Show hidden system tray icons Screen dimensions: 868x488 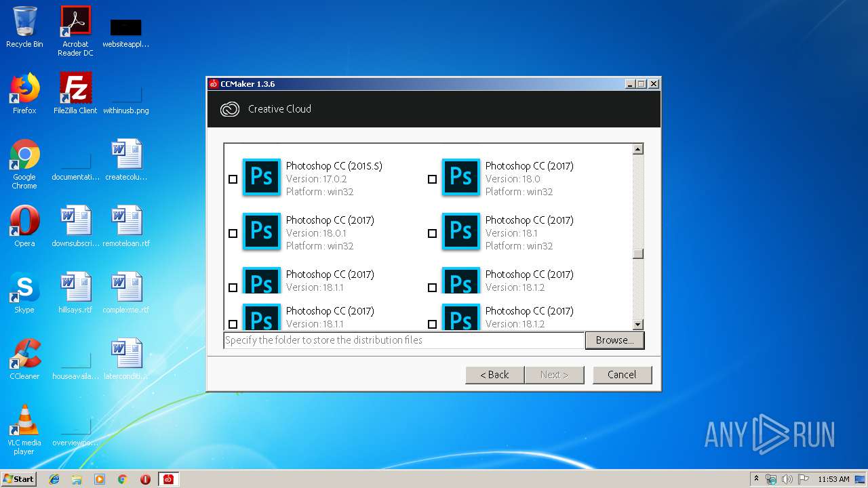pos(757,479)
